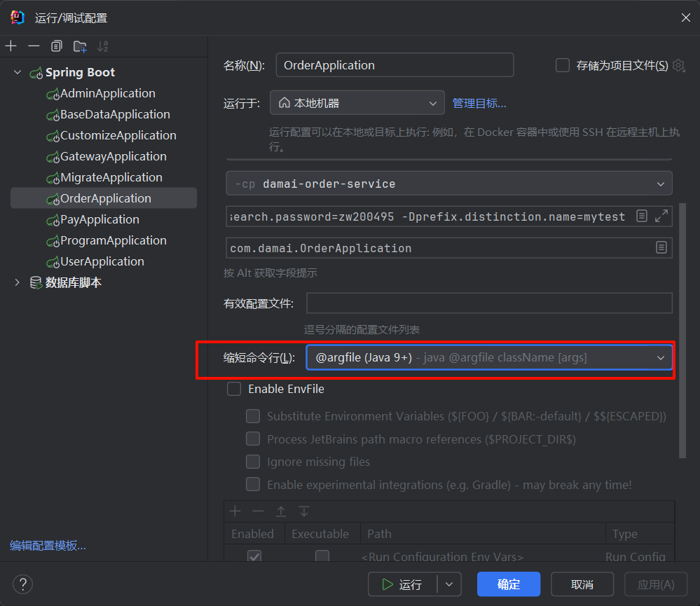This screenshot has width=700, height=606.
Task: Check Enable experimental integrations option
Action: tap(253, 484)
